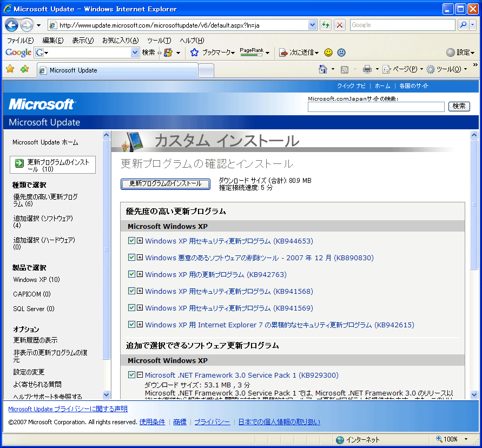Click the browser Forward arrow button

pyautogui.click(x=27, y=25)
